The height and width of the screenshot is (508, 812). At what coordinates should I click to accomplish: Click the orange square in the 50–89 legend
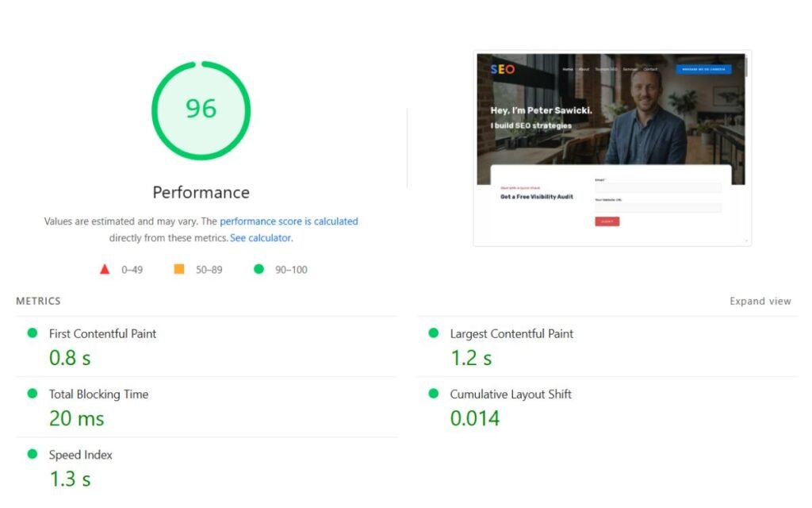179,269
